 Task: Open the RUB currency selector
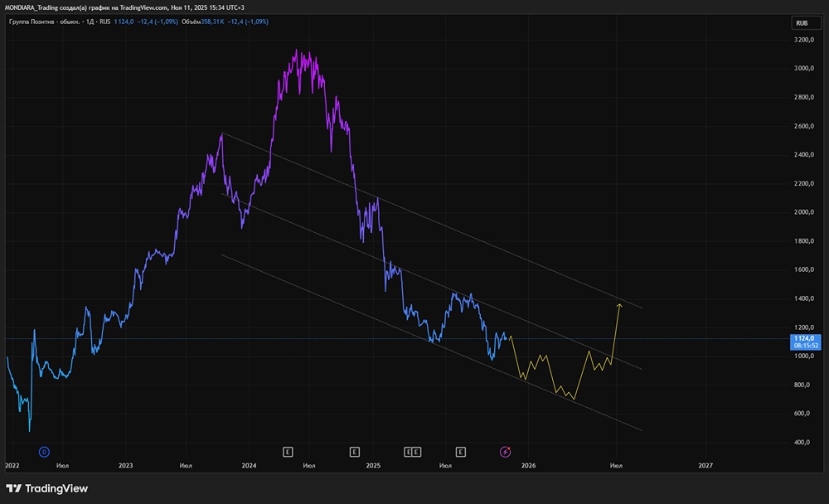pyautogui.click(x=802, y=23)
